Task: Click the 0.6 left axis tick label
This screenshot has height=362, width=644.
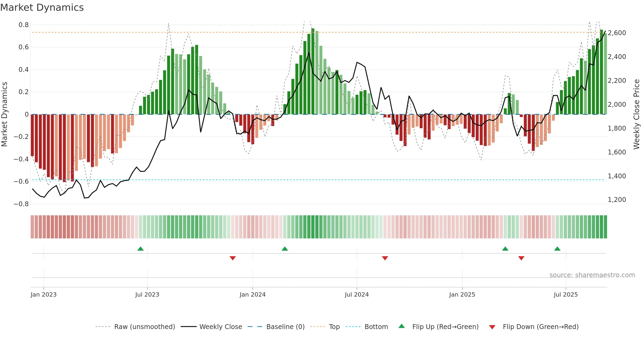Action: coord(24,47)
